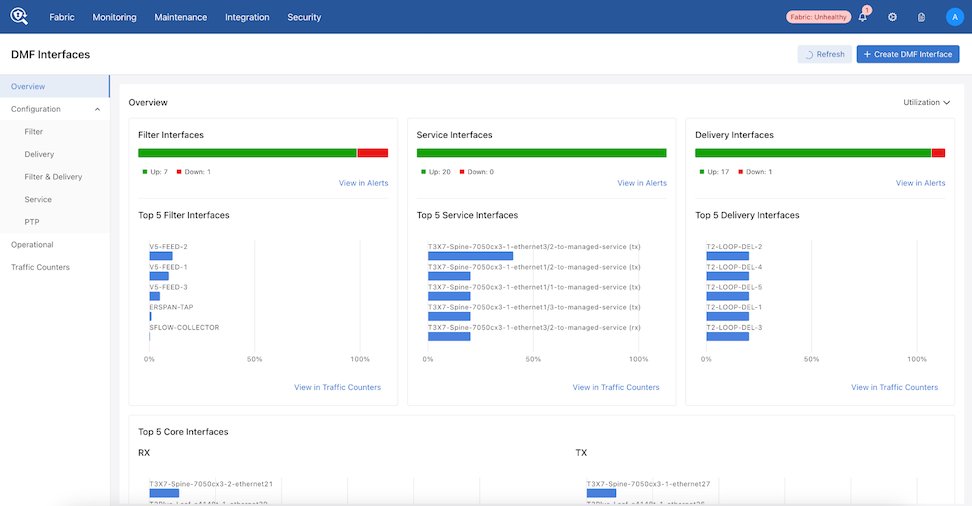This screenshot has width=972, height=506.
Task: Click View in Alerts under Filter Interfaces
Action: point(363,183)
